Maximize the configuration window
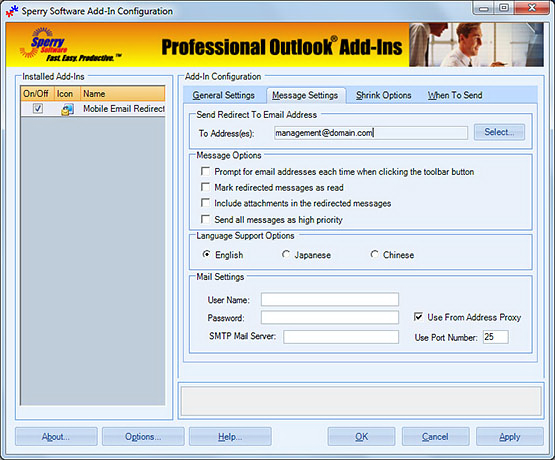Image resolution: width=555 pixels, height=460 pixels. click(504, 8)
